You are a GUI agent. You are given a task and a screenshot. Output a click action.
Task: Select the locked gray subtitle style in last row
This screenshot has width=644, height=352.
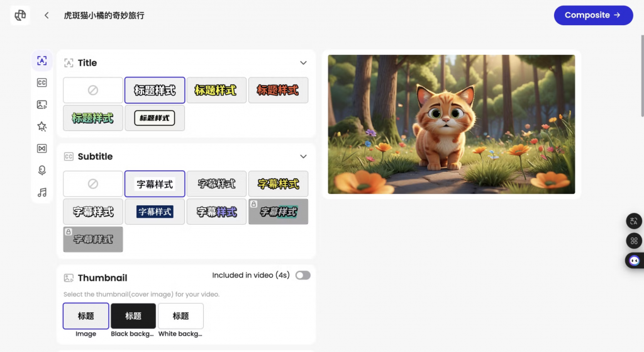(93, 239)
